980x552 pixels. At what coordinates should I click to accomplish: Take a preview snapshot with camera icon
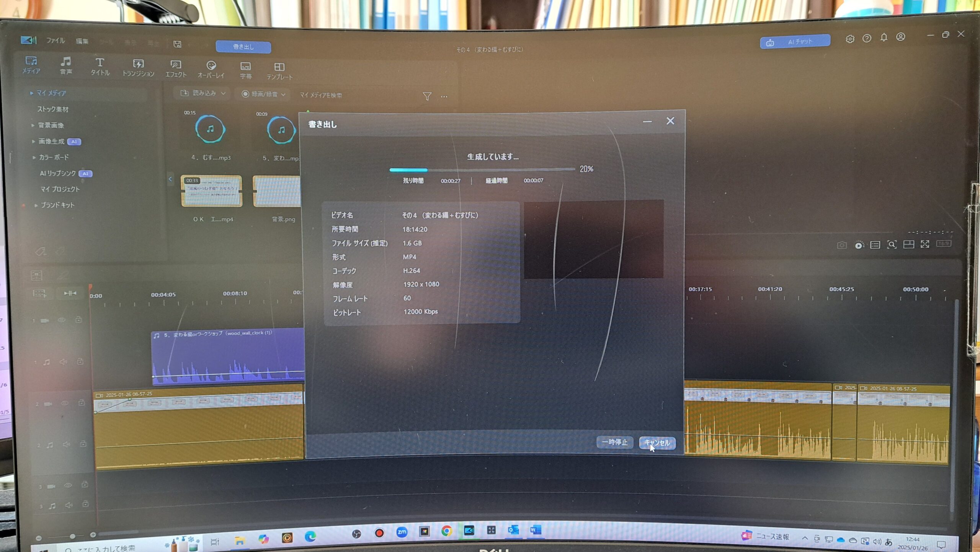pyautogui.click(x=842, y=245)
